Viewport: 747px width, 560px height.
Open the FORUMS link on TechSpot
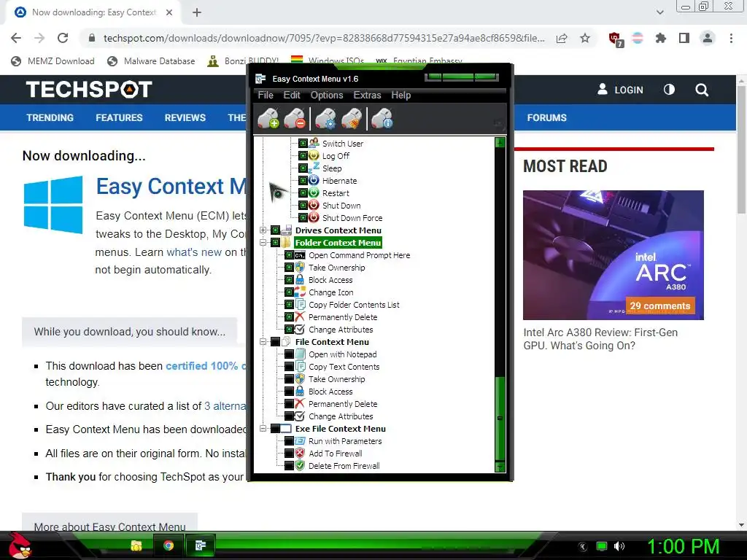click(x=547, y=117)
